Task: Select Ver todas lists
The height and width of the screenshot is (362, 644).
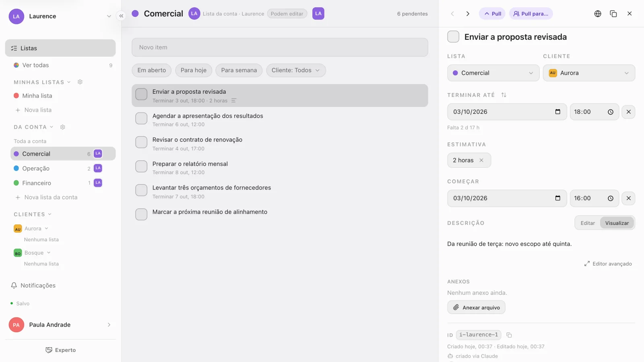Action: pos(63,65)
